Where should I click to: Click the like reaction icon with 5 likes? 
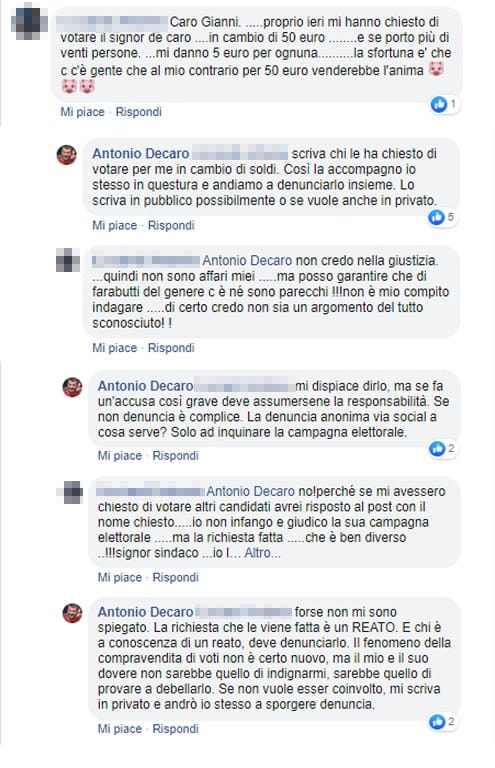coord(436,217)
